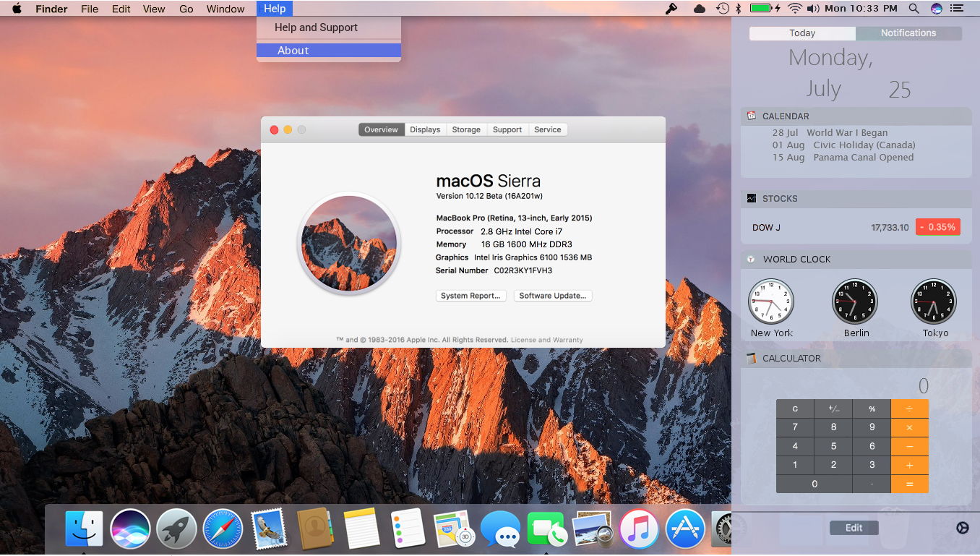The width and height of the screenshot is (980, 556).
Task: Open App Store from the Dock
Action: click(685, 529)
